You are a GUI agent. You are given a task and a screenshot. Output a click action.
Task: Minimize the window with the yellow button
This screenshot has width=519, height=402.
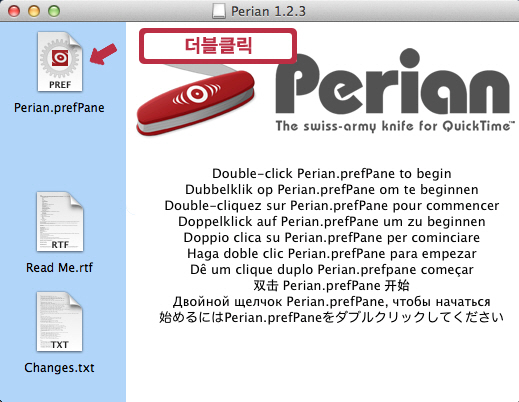point(34,11)
